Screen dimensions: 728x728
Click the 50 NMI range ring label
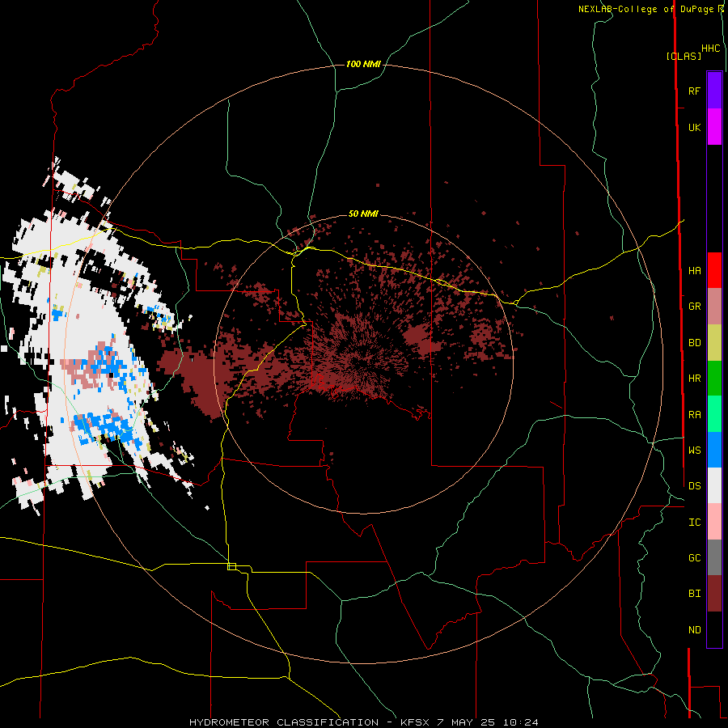click(363, 214)
